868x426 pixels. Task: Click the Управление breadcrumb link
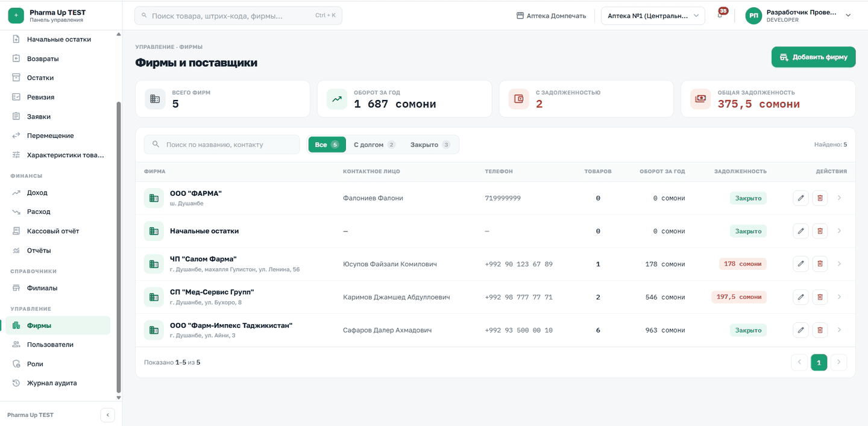click(154, 46)
